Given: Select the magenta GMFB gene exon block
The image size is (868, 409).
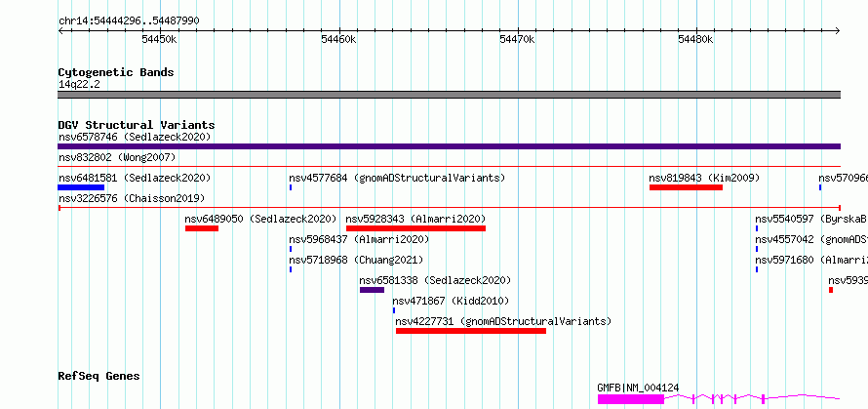Looking at the screenshot, I should [630, 399].
